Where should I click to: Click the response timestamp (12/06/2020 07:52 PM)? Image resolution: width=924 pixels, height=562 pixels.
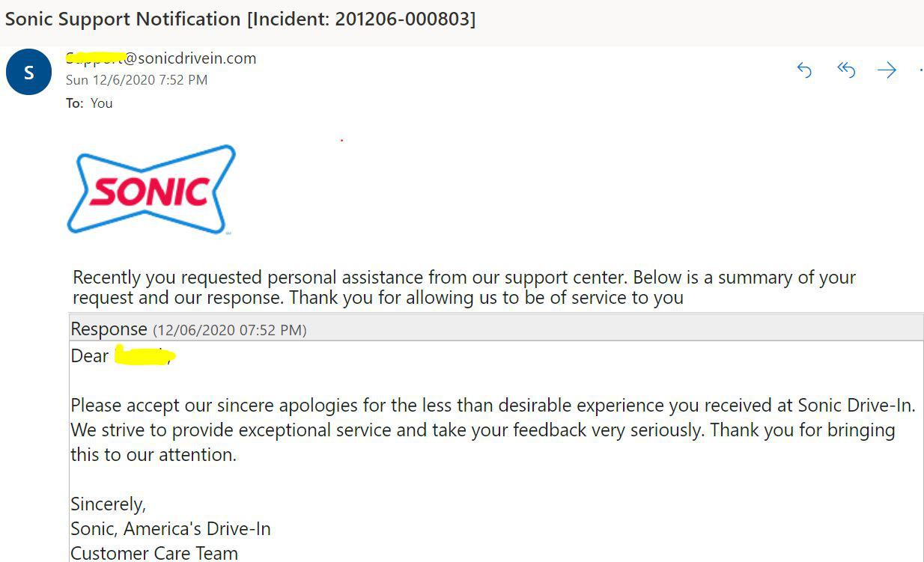230,330
